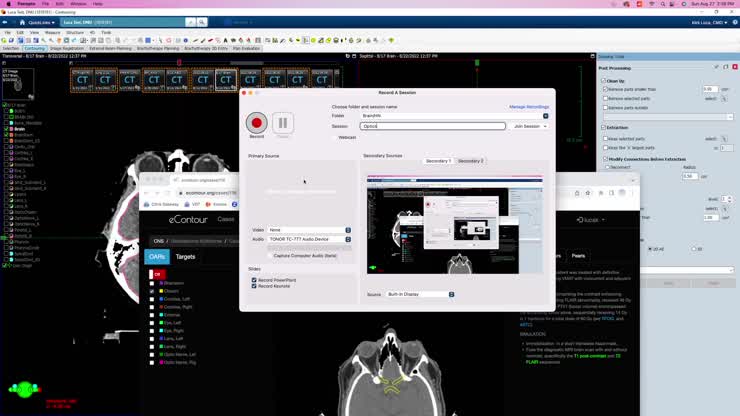
Task: Toggle the Clean Up checkbox in Post Processing
Action: pyautogui.click(x=604, y=81)
